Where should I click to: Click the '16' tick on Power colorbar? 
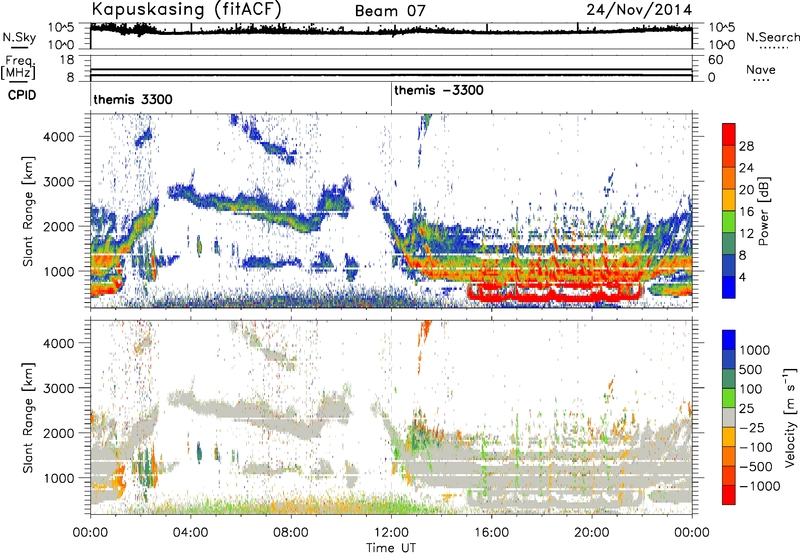tap(746, 212)
